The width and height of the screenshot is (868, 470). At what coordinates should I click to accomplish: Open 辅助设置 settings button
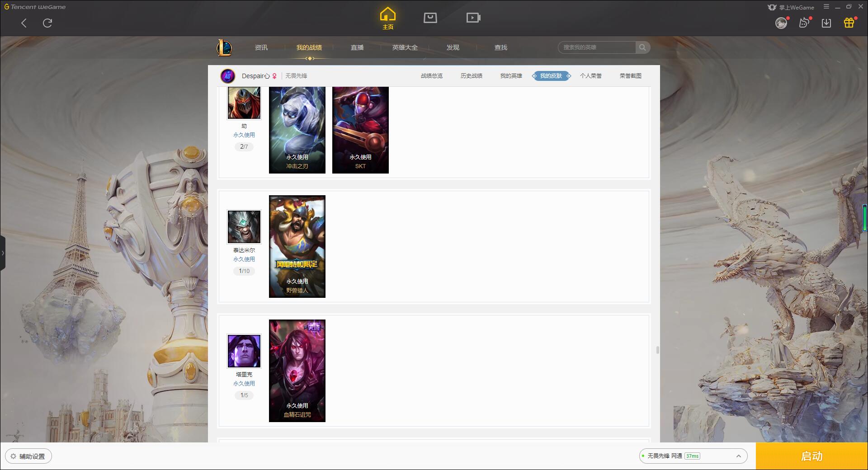tap(28, 456)
